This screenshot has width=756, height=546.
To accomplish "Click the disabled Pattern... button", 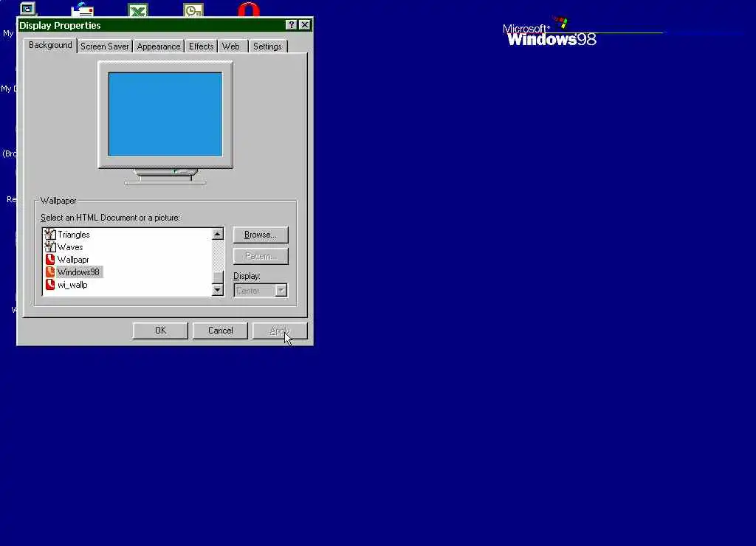I will (261, 256).
